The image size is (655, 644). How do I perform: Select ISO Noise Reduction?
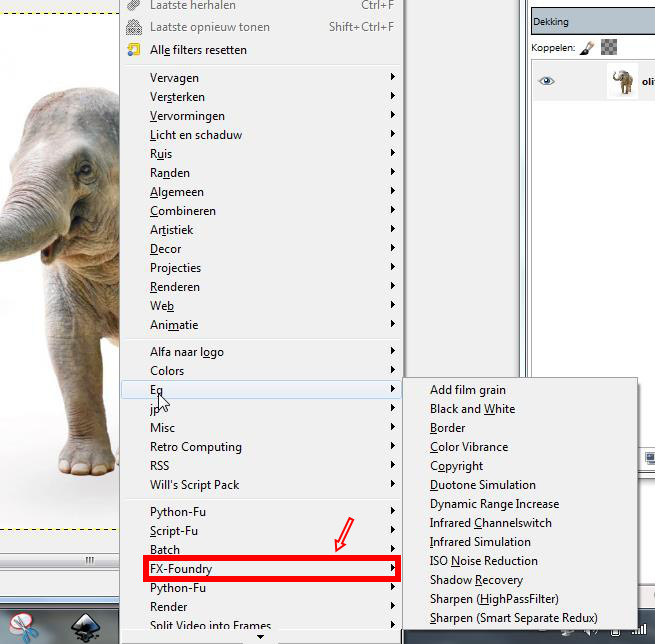click(x=484, y=561)
